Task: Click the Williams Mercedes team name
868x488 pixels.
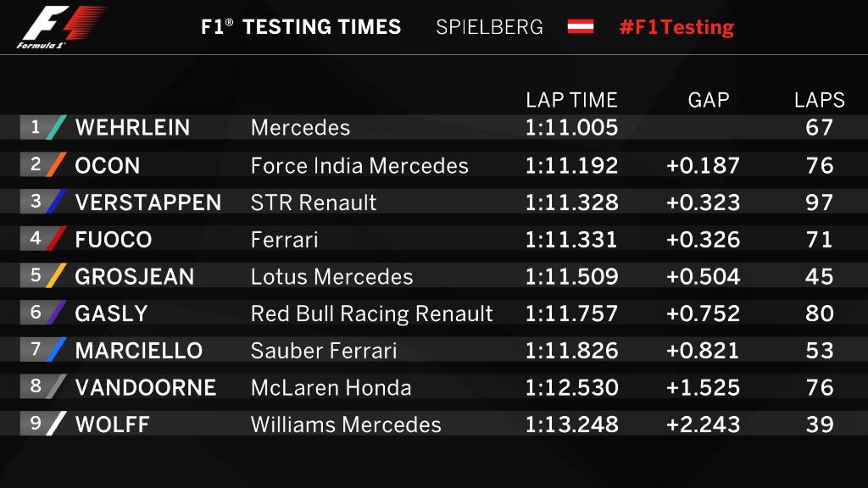Action: point(346,424)
